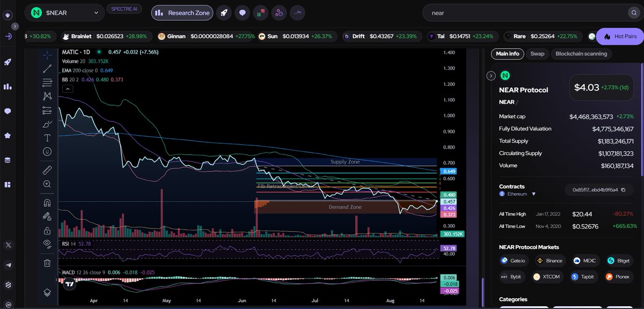The width and height of the screenshot is (644, 309).
Task: Select the crosshair cursor tool
Action: [47, 55]
